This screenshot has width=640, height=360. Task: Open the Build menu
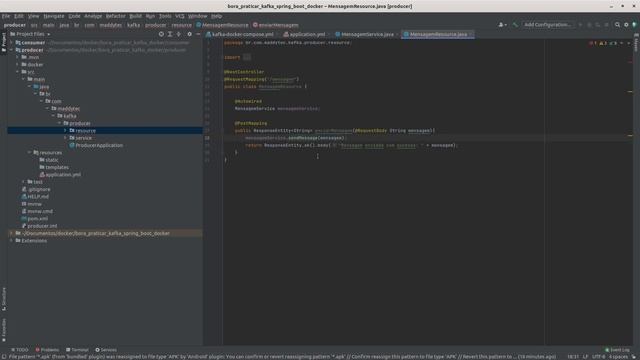click(x=135, y=16)
